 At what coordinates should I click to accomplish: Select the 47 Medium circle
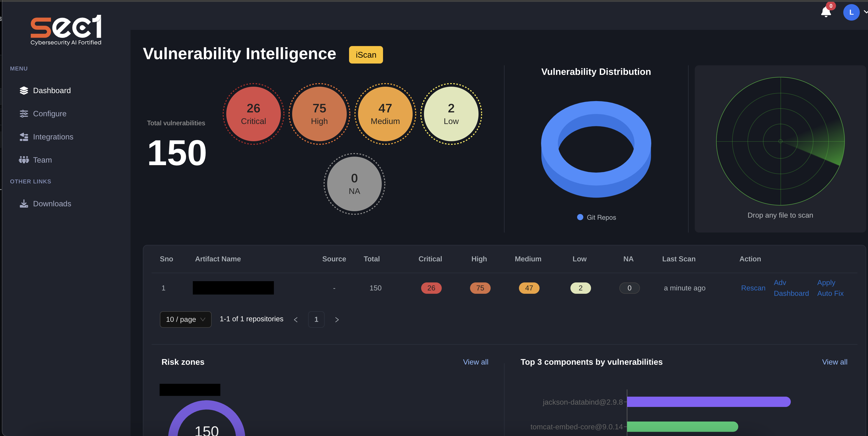(385, 114)
